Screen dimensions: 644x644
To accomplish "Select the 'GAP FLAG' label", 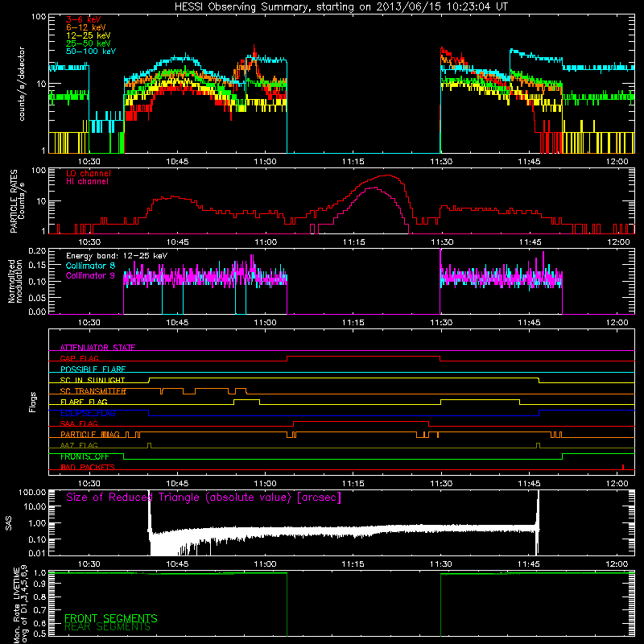I will (x=79, y=358).
